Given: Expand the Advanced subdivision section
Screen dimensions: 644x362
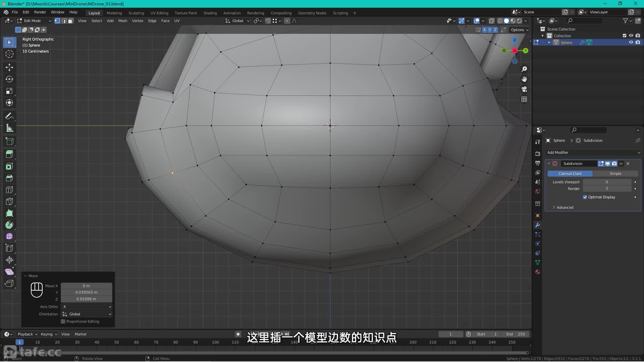Looking at the screenshot, I should pos(565,207).
